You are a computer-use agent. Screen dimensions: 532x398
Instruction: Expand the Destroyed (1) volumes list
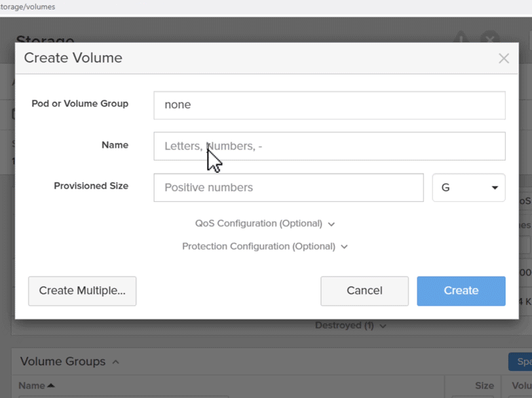350,325
